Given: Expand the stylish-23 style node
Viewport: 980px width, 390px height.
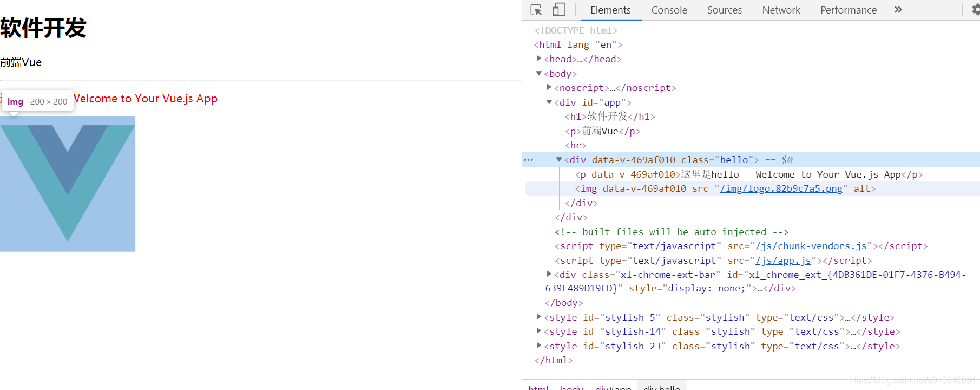Looking at the screenshot, I should (x=539, y=346).
